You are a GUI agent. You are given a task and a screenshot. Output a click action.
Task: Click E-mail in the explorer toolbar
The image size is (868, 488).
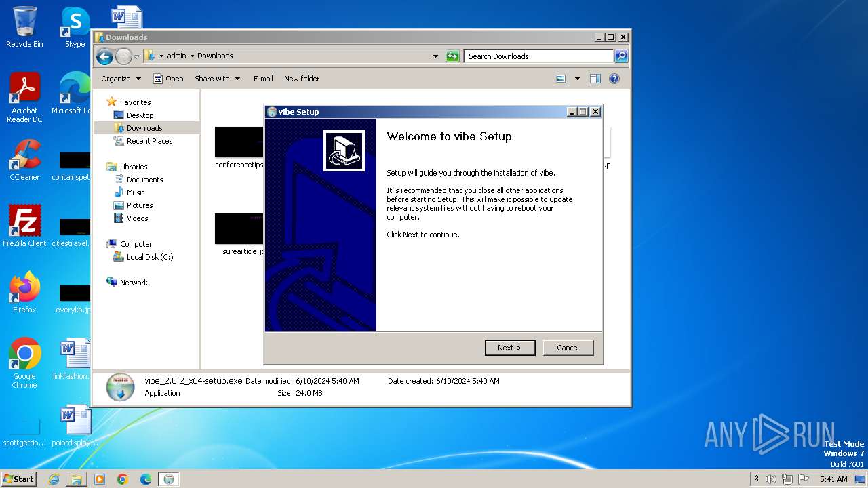[263, 79]
